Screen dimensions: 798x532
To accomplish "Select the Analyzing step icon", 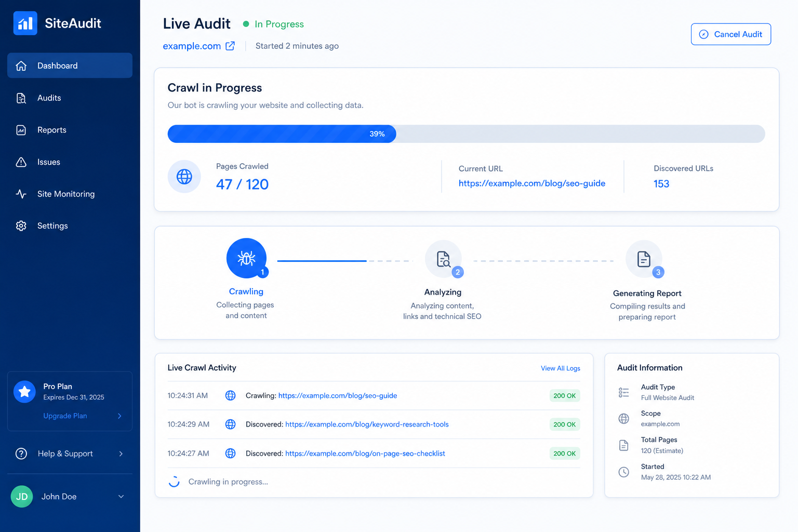I will click(x=443, y=259).
